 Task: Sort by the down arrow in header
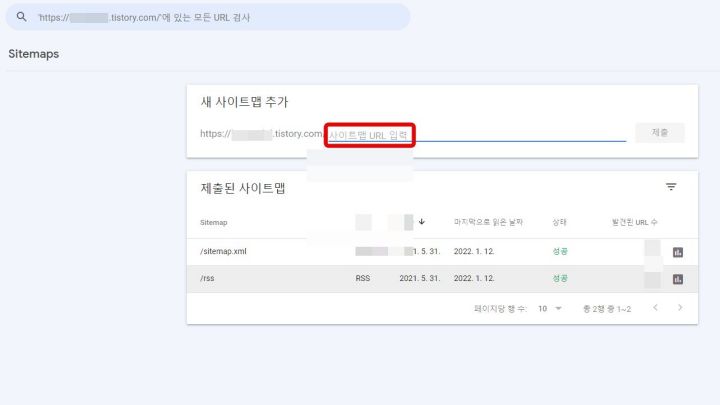[422, 222]
